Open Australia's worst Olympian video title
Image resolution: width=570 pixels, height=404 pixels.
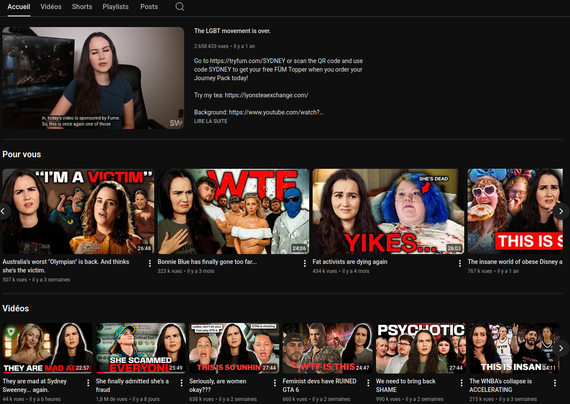tap(66, 266)
